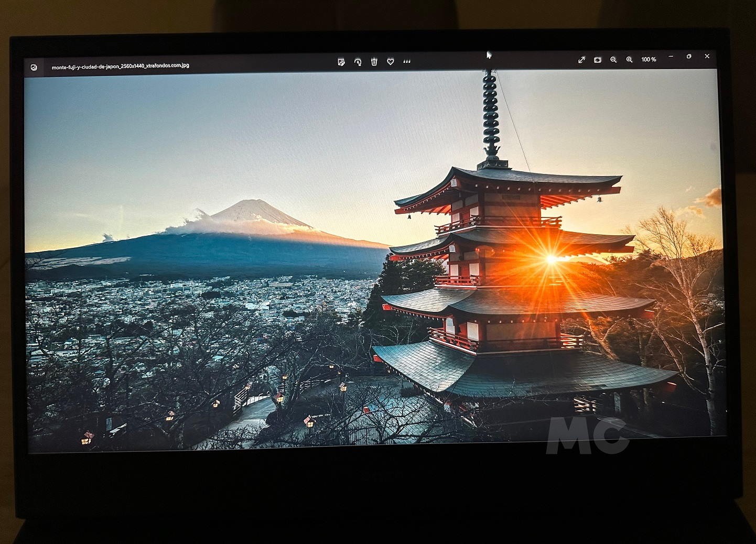
Task: Restore down the Photos window
Action: point(689,57)
